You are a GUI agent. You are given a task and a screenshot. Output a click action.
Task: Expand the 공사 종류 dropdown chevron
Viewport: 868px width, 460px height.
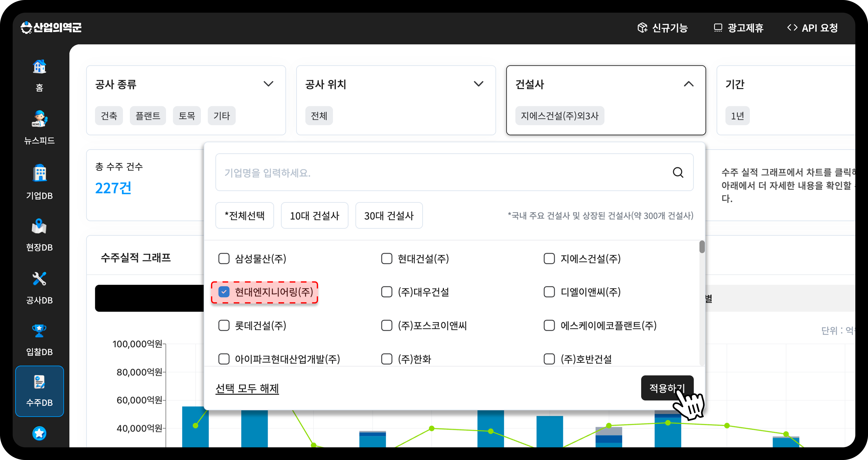click(268, 84)
